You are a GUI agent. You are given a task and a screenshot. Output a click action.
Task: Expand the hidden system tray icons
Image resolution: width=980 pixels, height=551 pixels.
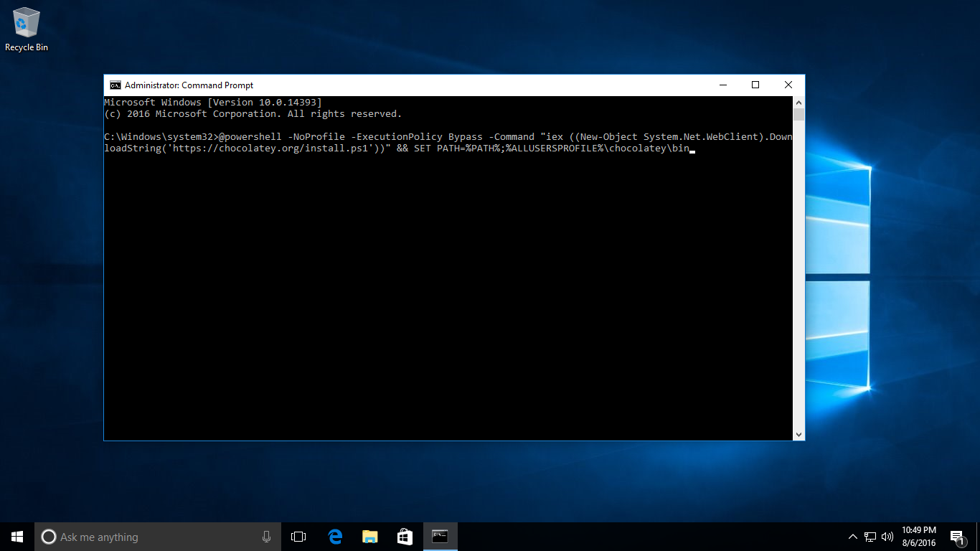(x=853, y=537)
